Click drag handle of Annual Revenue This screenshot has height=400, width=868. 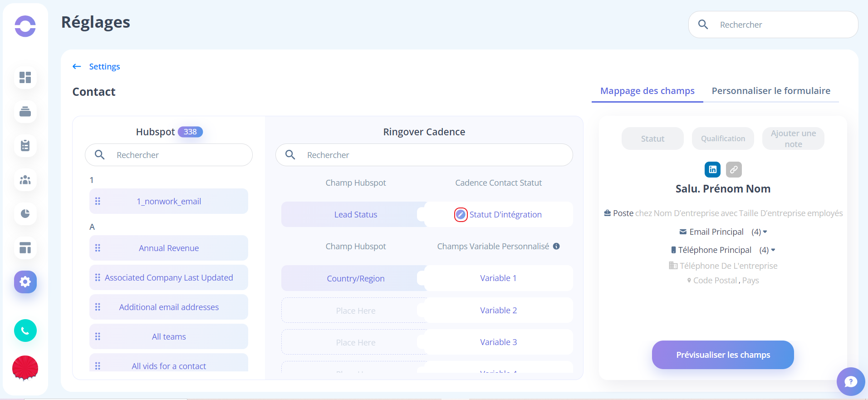[x=98, y=248]
